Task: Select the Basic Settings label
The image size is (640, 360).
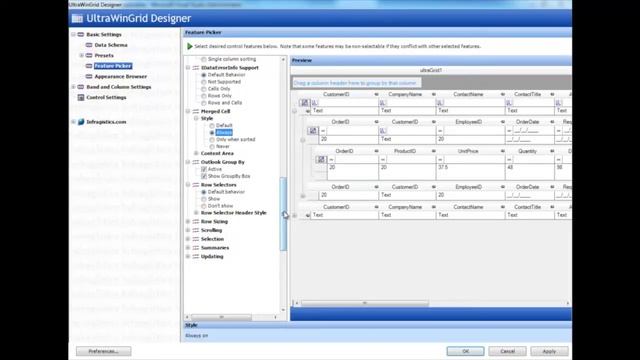Action: click(x=104, y=35)
